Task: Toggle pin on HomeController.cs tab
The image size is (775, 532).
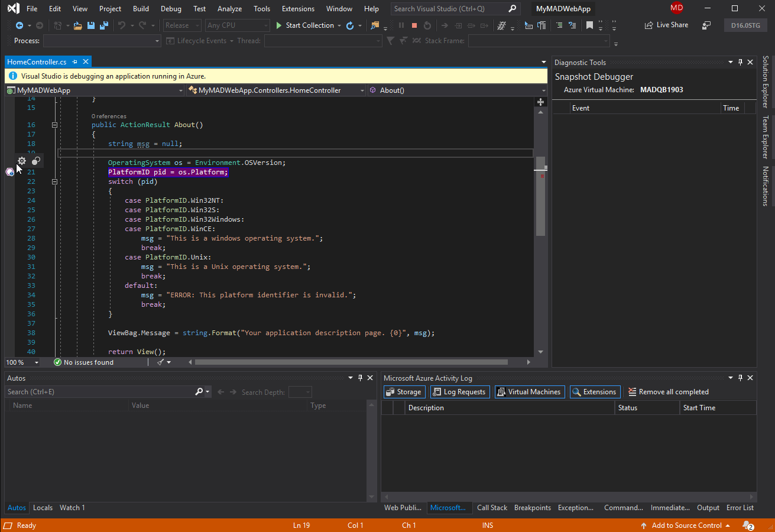Action: [x=75, y=62]
